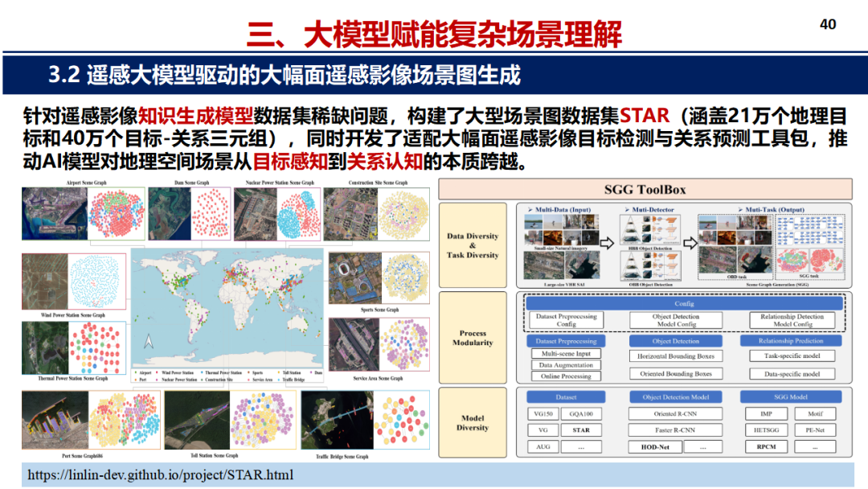Click arrow between Muti-Detector and Muti-Task output

[x=690, y=243]
